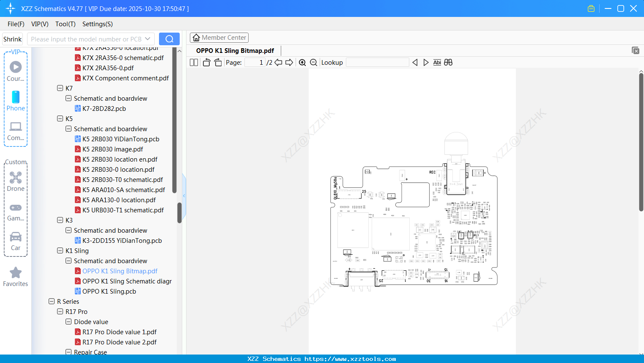
Task: Collapse Schematic and boardview under K5
Action: (x=69, y=129)
